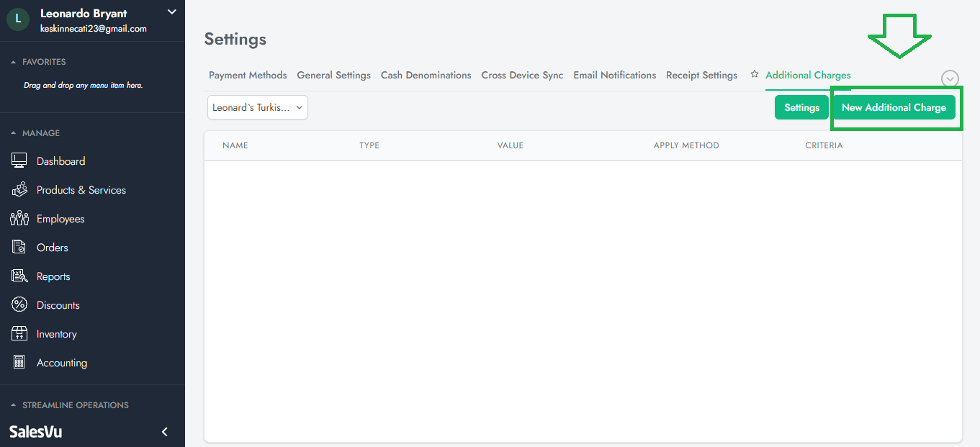The image size is (980, 447).
Task: Click the Inventory storefront icon
Action: pos(19,334)
